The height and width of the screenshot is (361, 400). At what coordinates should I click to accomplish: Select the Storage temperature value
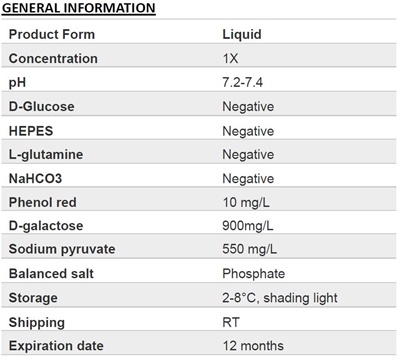(280, 298)
